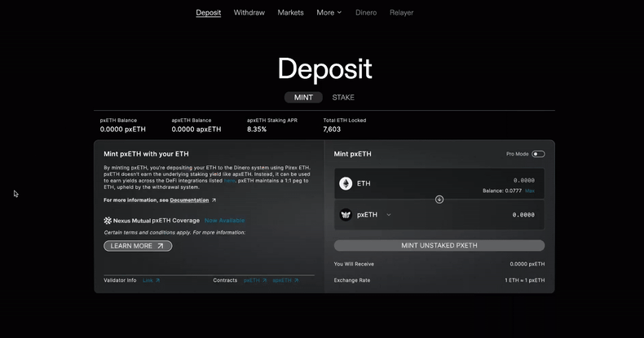Click the swap direction arrow icon

point(439,200)
